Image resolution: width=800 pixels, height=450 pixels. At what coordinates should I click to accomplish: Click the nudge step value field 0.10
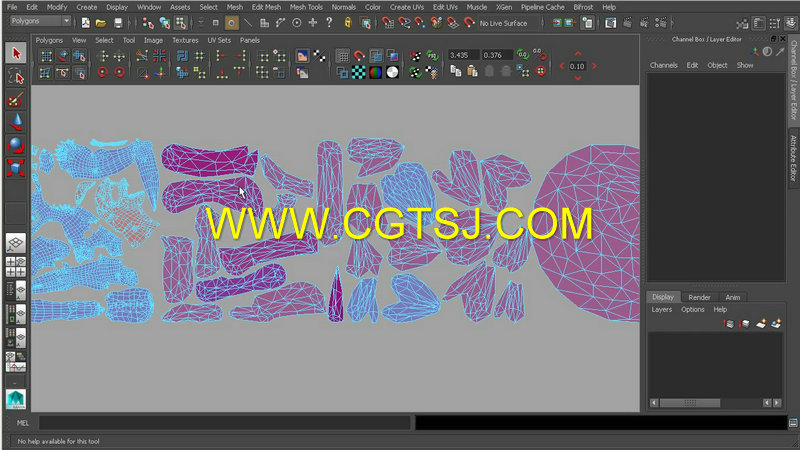pyautogui.click(x=578, y=66)
